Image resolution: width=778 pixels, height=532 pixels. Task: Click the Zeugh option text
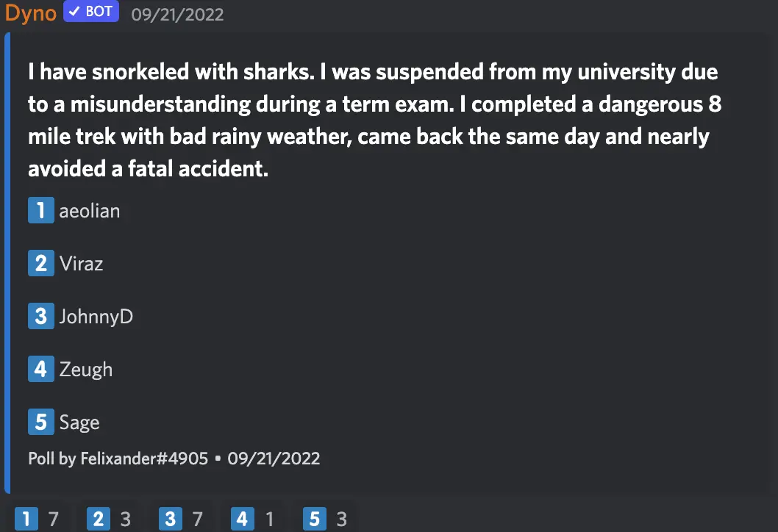click(x=86, y=368)
